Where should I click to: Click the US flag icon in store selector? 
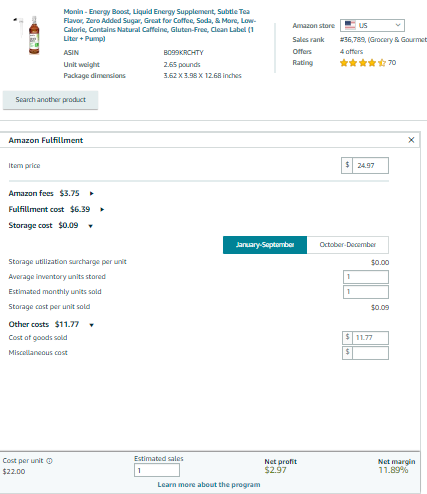pos(350,25)
